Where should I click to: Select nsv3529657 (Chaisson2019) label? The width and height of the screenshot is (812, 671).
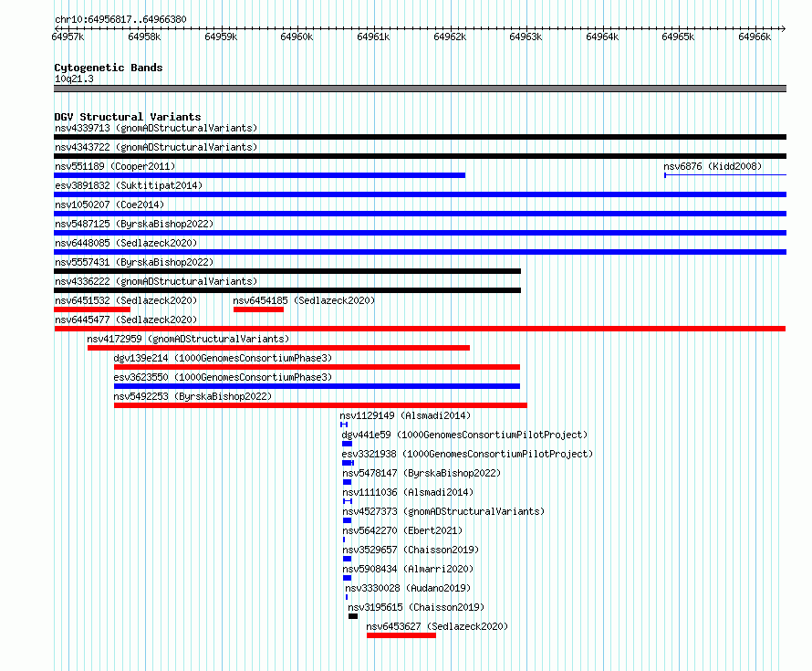pos(411,550)
